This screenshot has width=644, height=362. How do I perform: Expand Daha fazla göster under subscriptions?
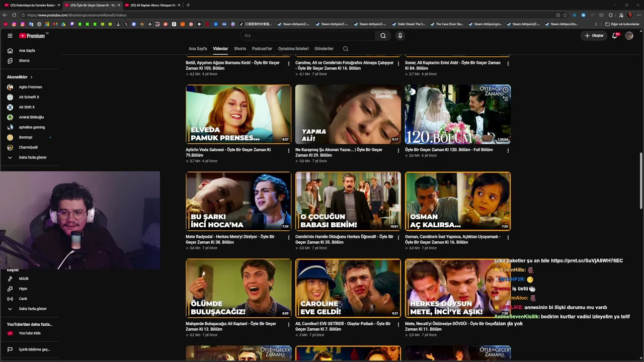[x=33, y=157]
